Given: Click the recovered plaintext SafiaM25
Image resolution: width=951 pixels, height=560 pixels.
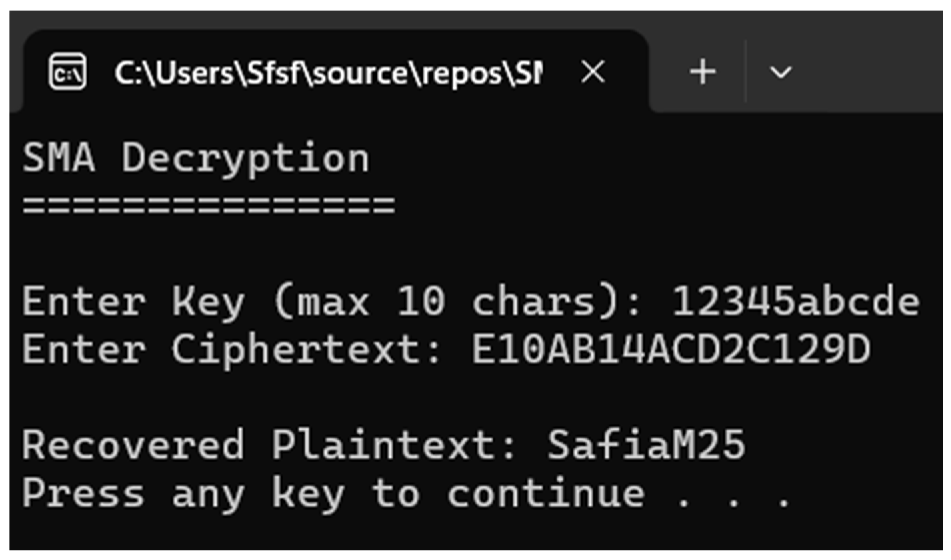Looking at the screenshot, I should click(x=646, y=445).
